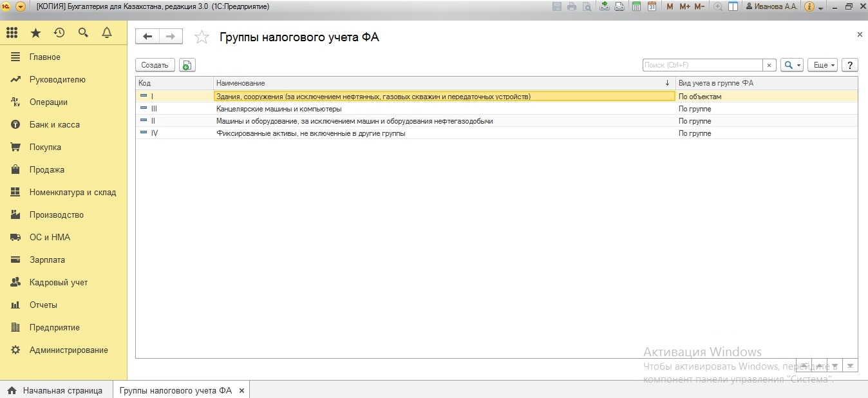Click the get link icon in toolbar
The image size is (868, 398).
tap(604, 6)
